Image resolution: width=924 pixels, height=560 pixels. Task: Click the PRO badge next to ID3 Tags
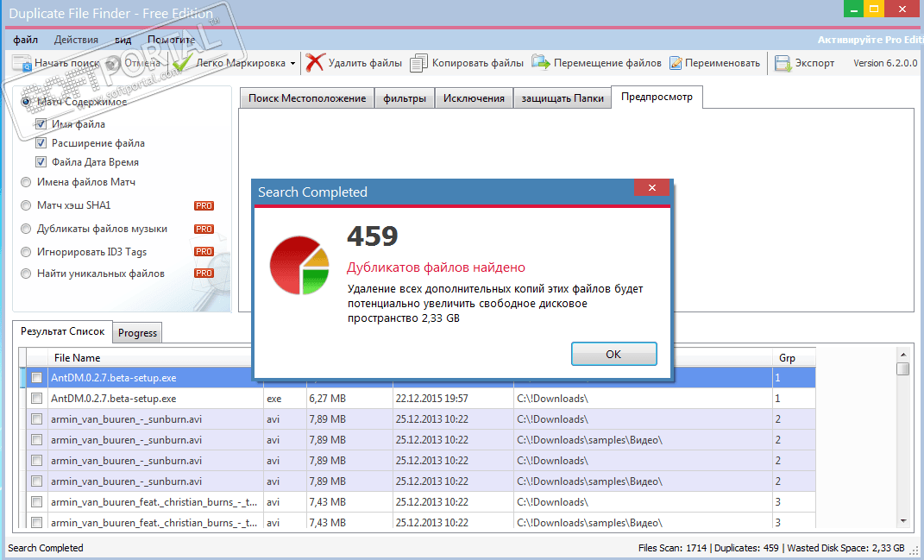tap(204, 252)
